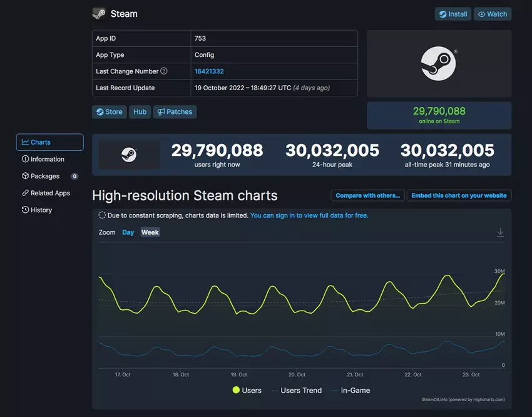Open the Store page button
Screen dimensions: 532x417
click(110, 112)
